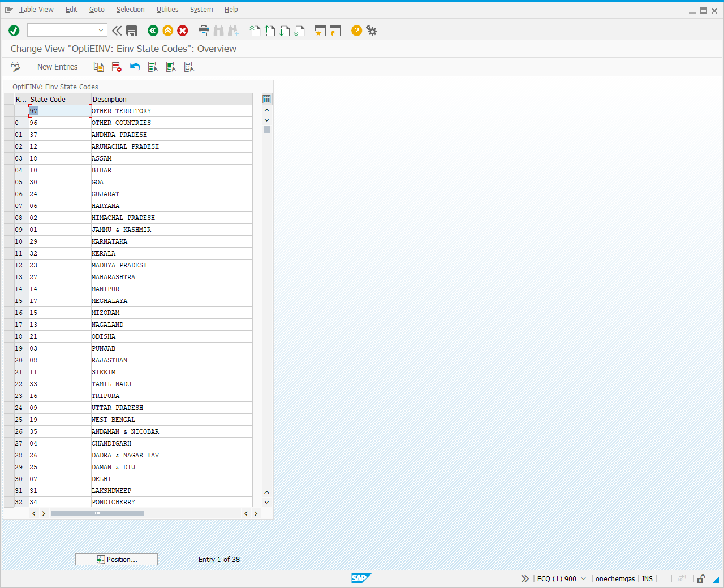The height and width of the screenshot is (588, 724).
Task: Open the Customize Local Layout gear icon
Action: coord(372,31)
